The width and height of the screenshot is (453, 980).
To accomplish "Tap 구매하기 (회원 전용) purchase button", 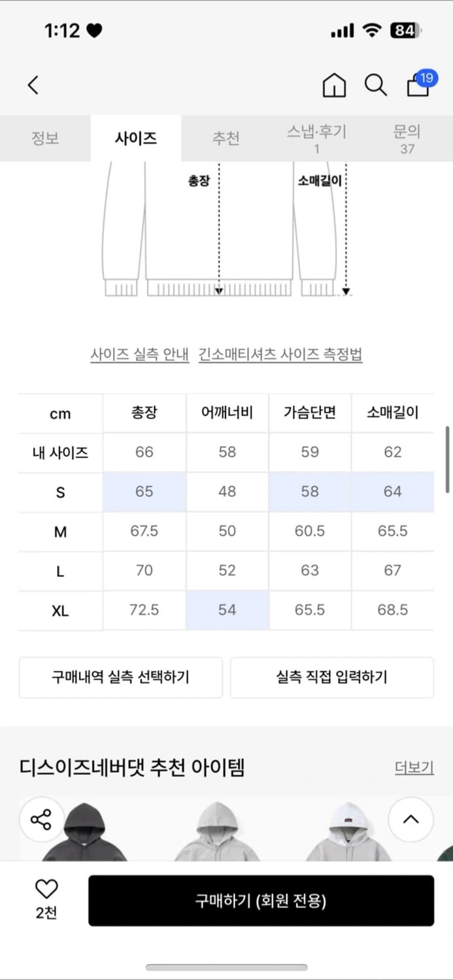I will point(261,900).
